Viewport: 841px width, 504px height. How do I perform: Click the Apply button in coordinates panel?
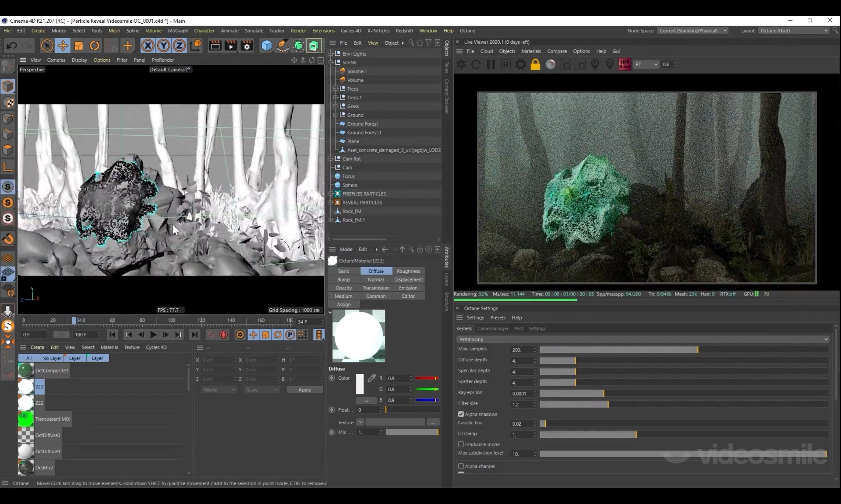[304, 390]
